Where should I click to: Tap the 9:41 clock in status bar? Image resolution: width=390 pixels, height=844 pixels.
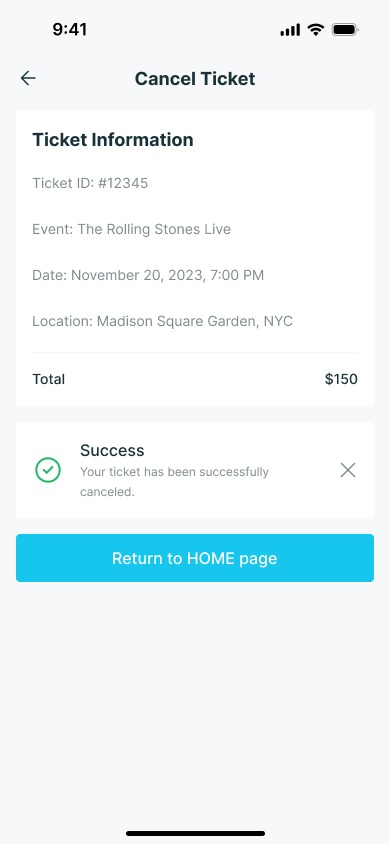point(69,30)
